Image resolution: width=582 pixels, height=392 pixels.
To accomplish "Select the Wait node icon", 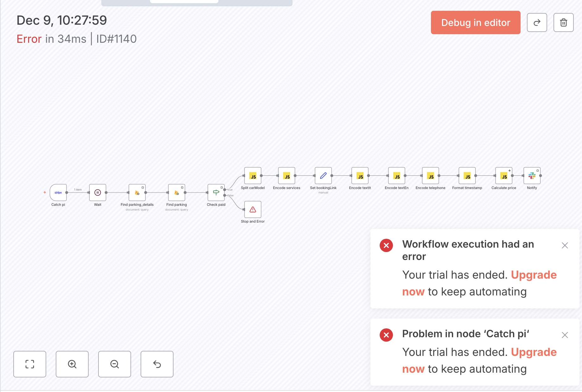I will (x=98, y=193).
